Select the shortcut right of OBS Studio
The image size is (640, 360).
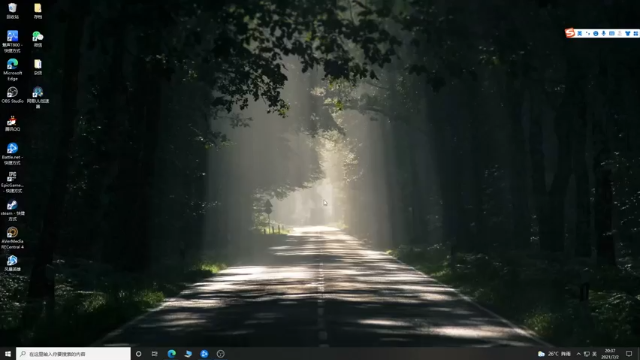(x=38, y=97)
